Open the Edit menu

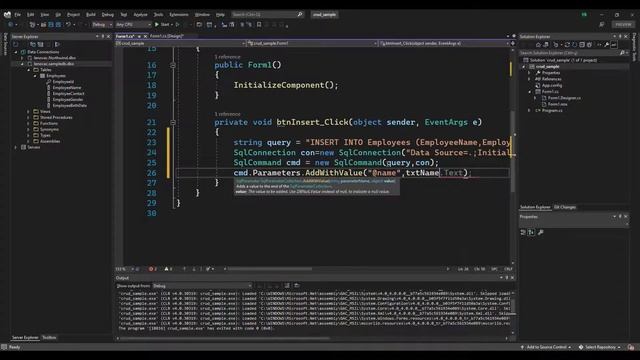(x=31, y=14)
